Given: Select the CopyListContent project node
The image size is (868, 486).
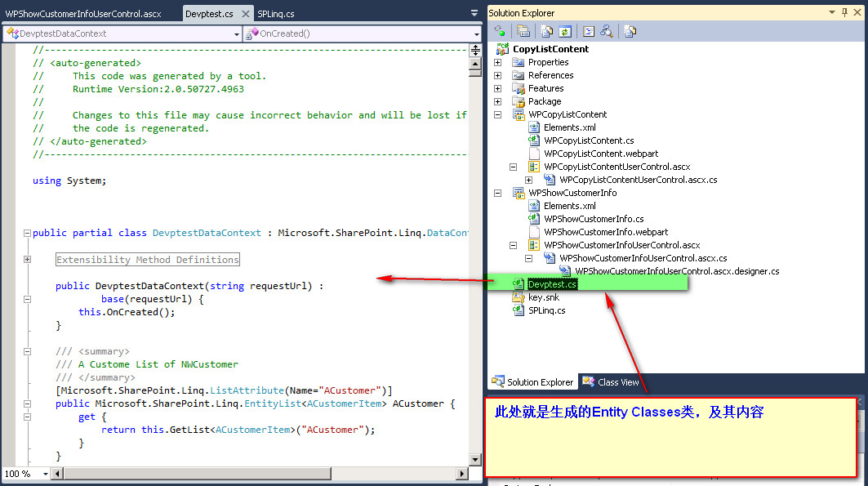Looking at the screenshot, I should [551, 49].
